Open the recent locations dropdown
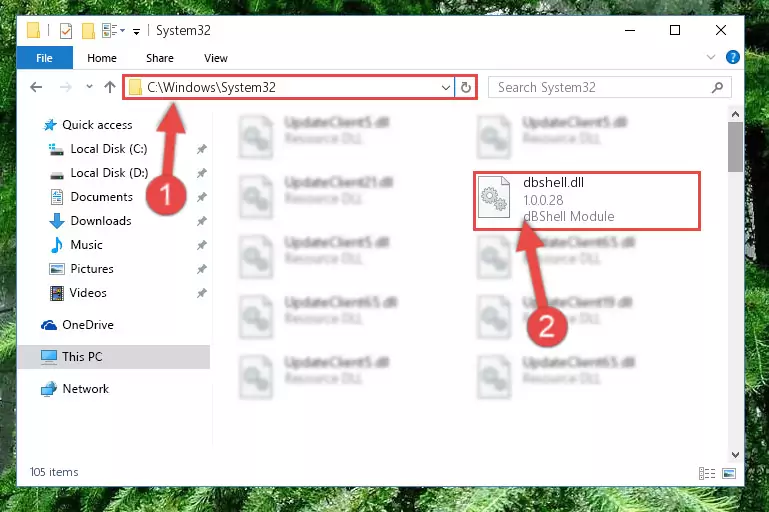 coord(89,87)
